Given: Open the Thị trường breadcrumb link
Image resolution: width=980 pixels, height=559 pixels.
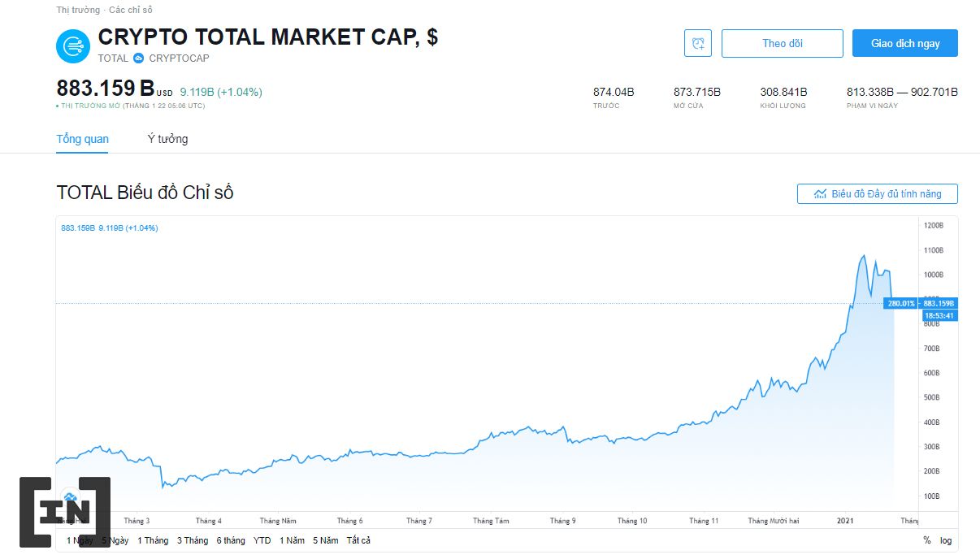Looking at the screenshot, I should click(78, 10).
